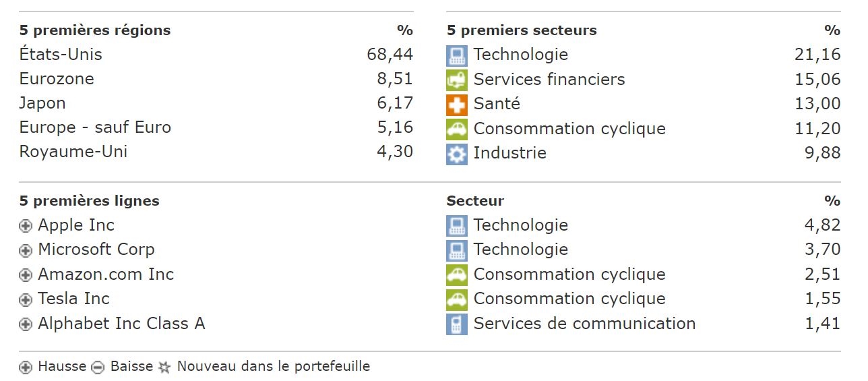
Task: Click the car icon in Tesla's sector row
Action: pyautogui.click(x=456, y=299)
